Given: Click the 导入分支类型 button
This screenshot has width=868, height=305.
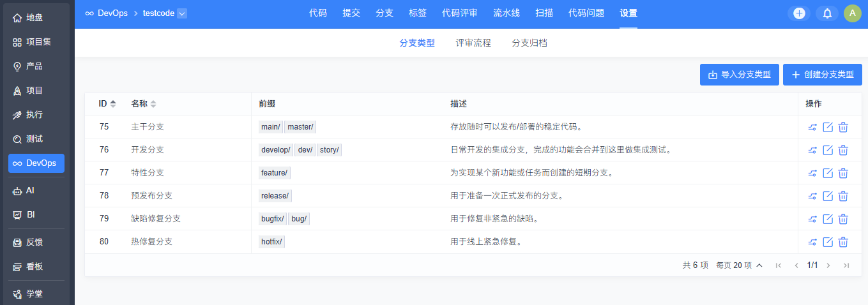Looking at the screenshot, I should tap(740, 75).
